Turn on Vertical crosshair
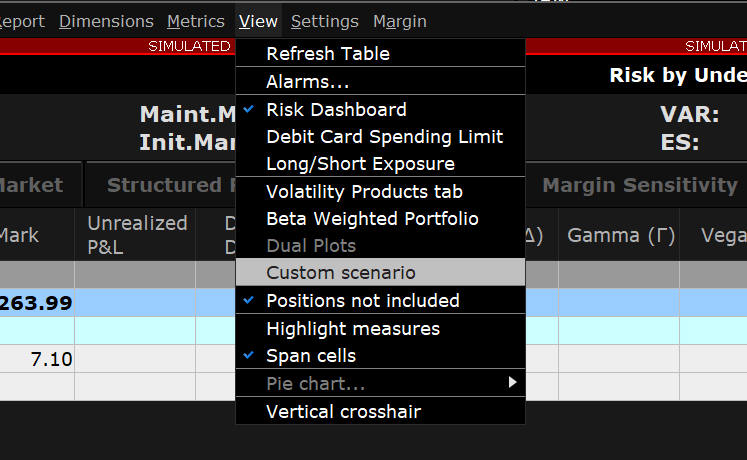Viewport: 747px width, 460px height. coord(343,411)
